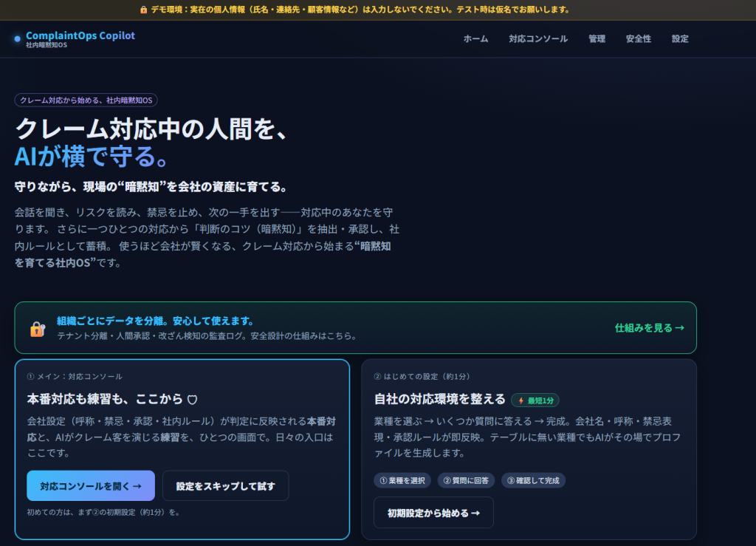
Task: Click the 対応コンソールを開く button
Action: (91, 485)
